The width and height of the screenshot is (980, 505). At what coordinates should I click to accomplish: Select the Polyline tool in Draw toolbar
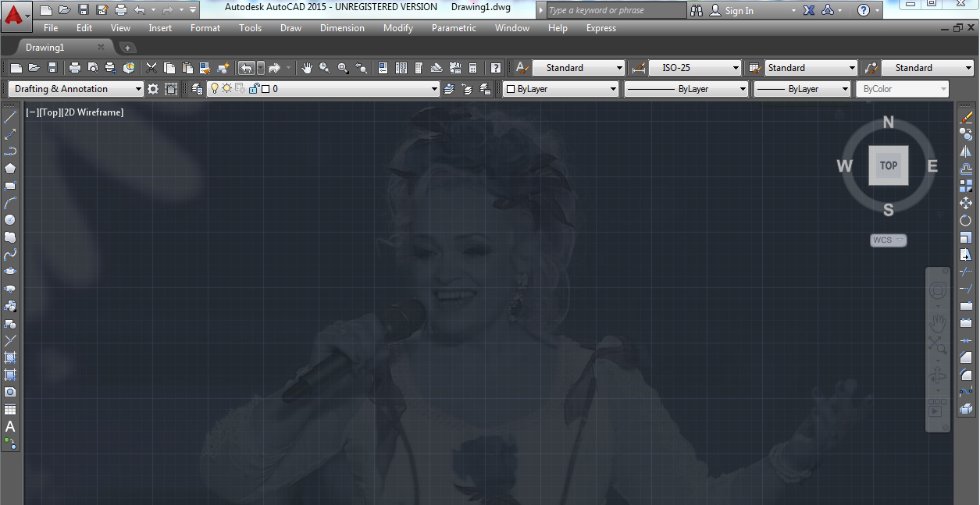tap(11, 151)
